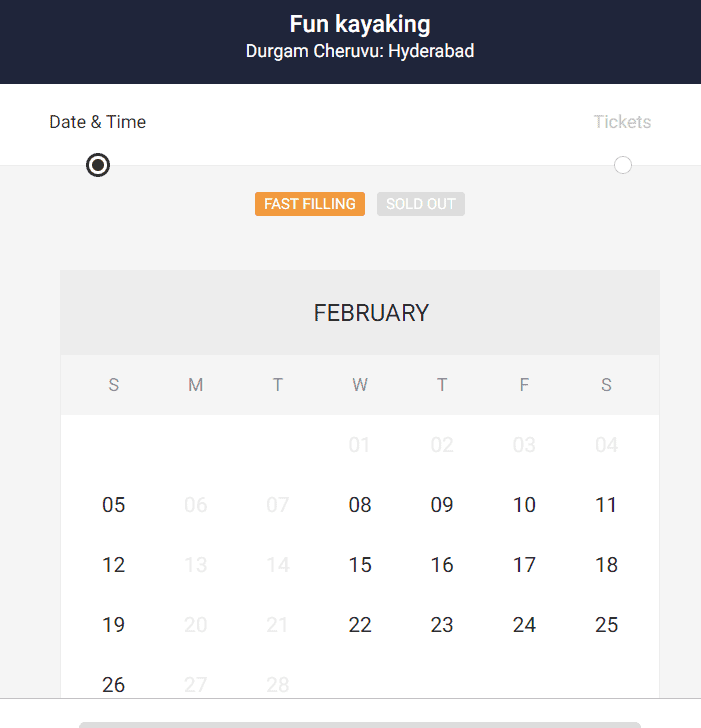This screenshot has height=728, width=701.
Task: Choose February 22 date cell
Action: (x=360, y=625)
